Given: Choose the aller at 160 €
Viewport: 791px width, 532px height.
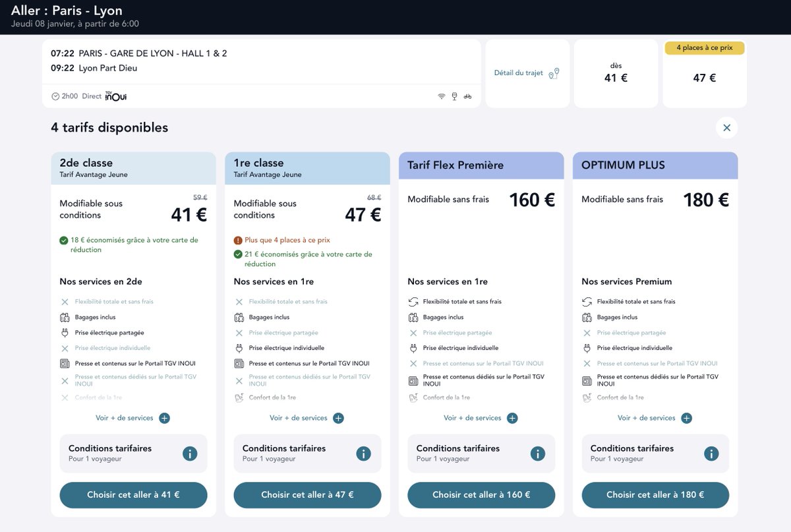Looking at the screenshot, I should coord(481,495).
